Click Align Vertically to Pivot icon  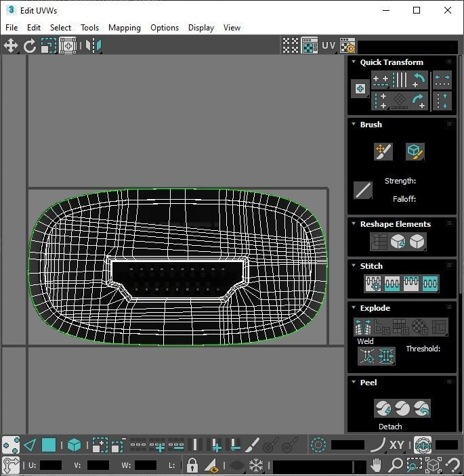381,101
